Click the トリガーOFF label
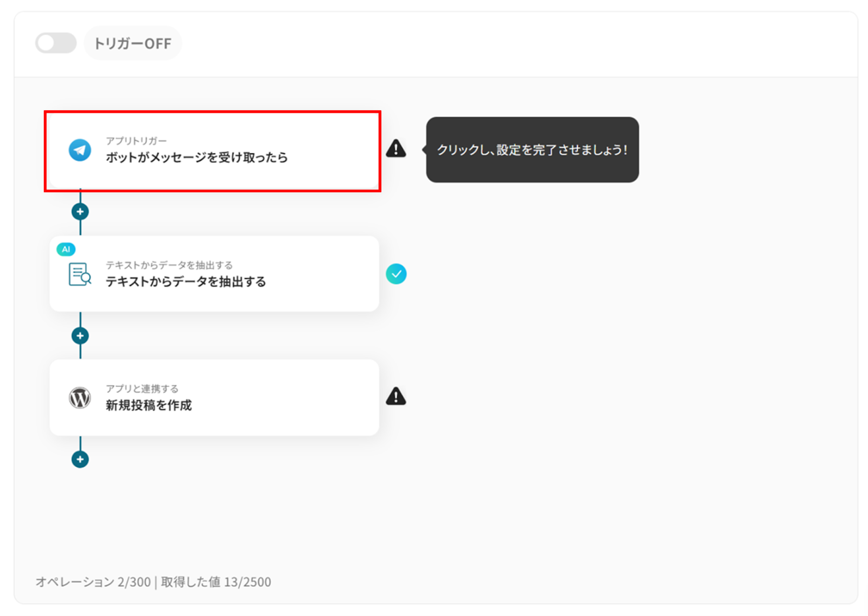The height and width of the screenshot is (616, 868). tap(133, 43)
